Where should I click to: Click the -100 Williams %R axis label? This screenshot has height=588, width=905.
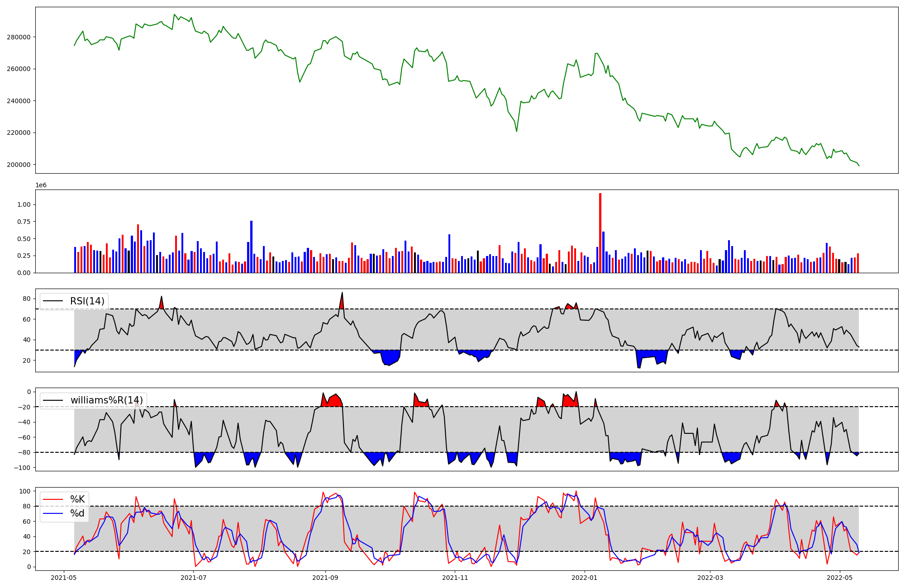pyautogui.click(x=22, y=468)
